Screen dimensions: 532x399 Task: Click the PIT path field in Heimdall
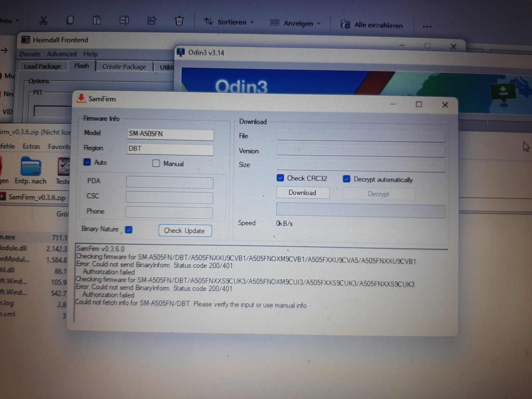[x=52, y=111]
